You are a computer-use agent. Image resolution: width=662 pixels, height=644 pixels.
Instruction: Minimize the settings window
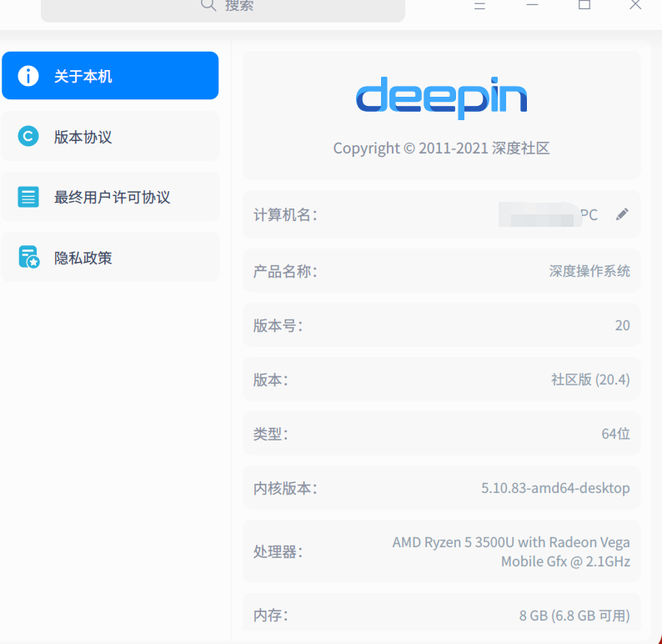(x=532, y=5)
